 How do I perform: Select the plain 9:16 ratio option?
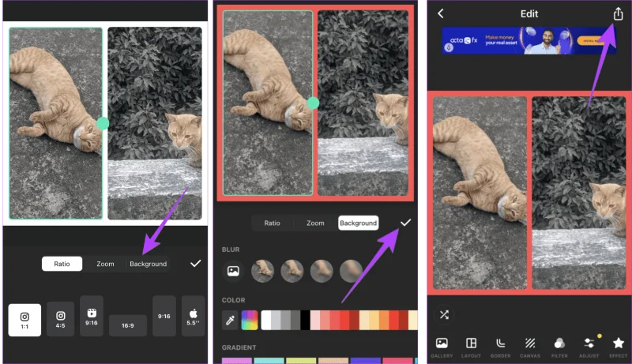164,316
